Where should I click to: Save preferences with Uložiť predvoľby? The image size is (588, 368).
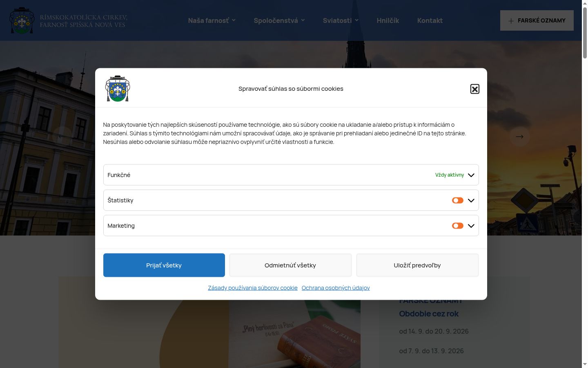417,265
